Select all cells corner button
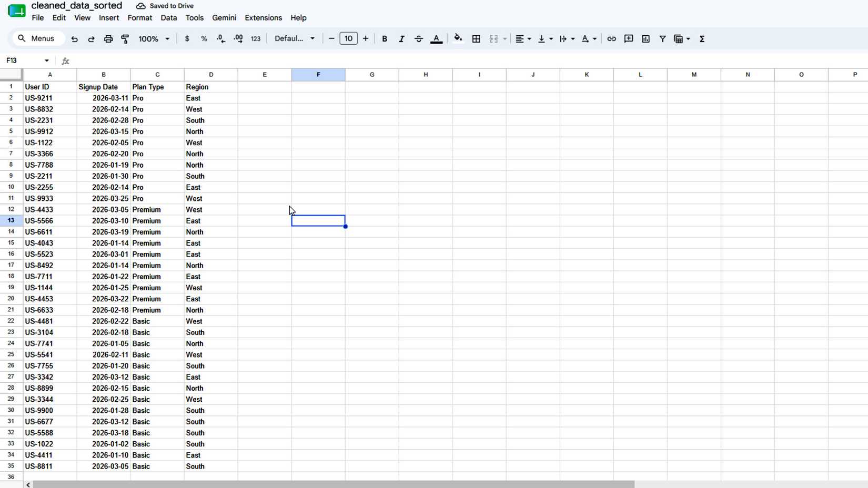Viewport: 868px width, 488px height. click(x=11, y=75)
